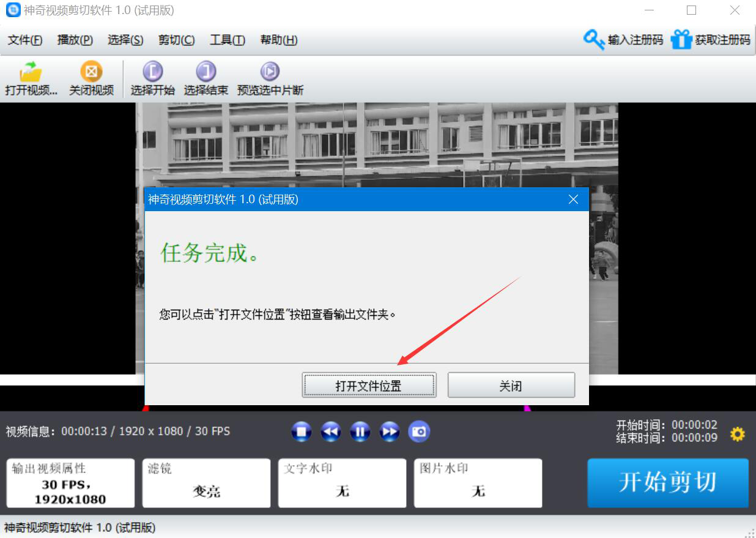Mark the selection end with 选择结束
Image resolution: width=756 pixels, height=538 pixels.
click(x=206, y=78)
